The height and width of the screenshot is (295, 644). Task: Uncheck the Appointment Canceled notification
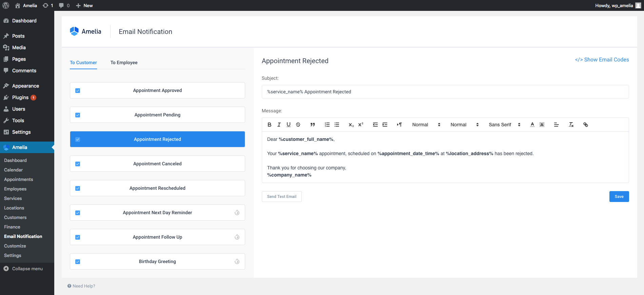pyautogui.click(x=78, y=164)
